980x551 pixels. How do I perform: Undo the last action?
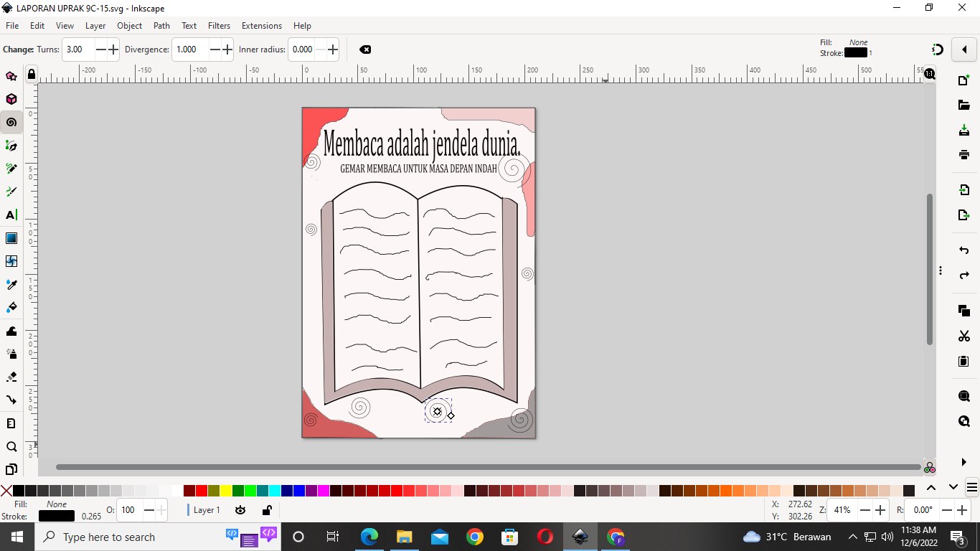click(x=964, y=250)
